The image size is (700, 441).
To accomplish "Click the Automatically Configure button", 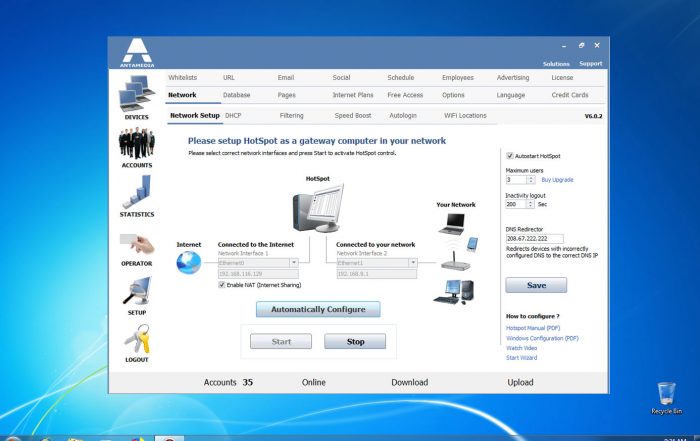I will click(318, 309).
